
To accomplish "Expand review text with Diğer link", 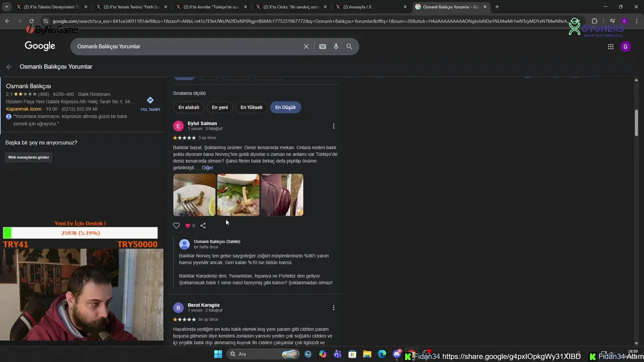I will pyautogui.click(x=207, y=168).
